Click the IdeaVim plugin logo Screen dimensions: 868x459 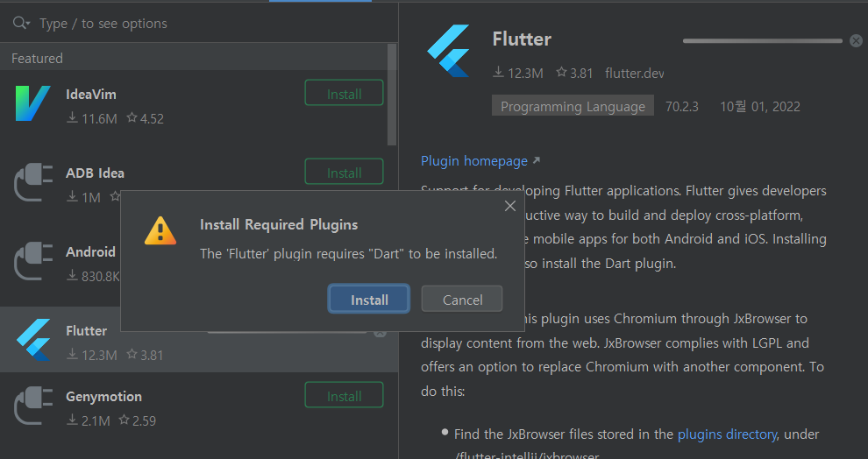point(32,103)
